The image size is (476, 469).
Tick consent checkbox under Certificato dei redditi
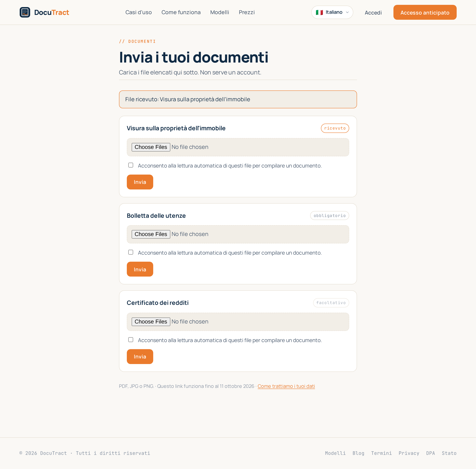pyautogui.click(x=131, y=340)
